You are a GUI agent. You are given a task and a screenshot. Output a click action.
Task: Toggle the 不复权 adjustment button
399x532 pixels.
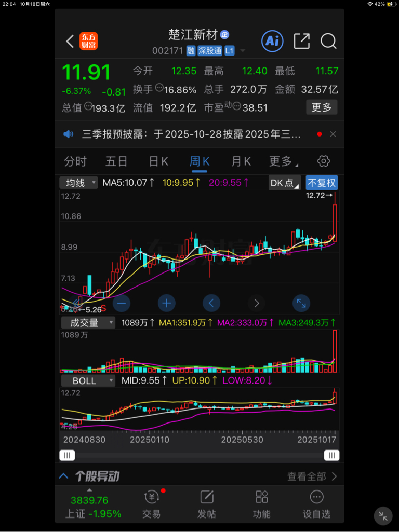tap(322, 183)
